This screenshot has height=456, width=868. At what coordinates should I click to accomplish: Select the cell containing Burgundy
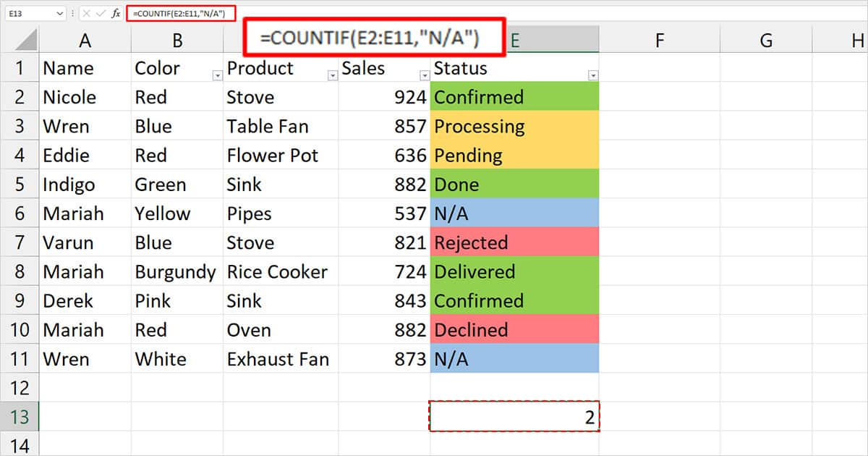pyautogui.click(x=176, y=271)
